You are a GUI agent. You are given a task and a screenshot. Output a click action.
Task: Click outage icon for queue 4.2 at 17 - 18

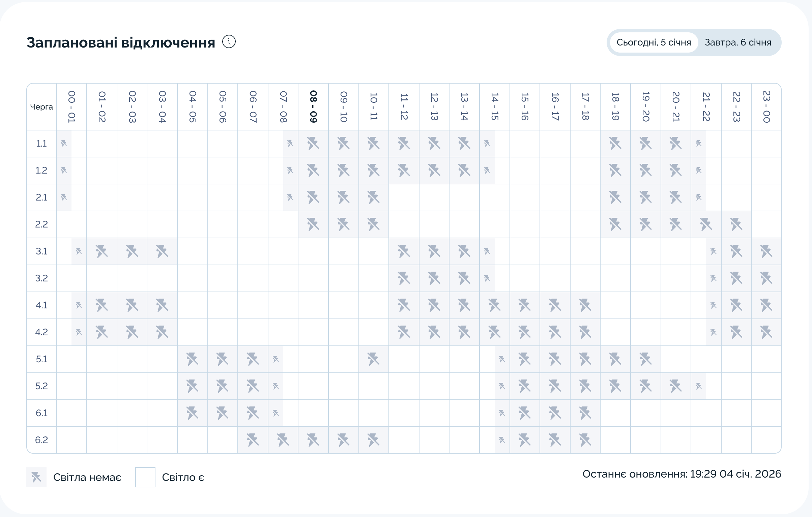585,332
